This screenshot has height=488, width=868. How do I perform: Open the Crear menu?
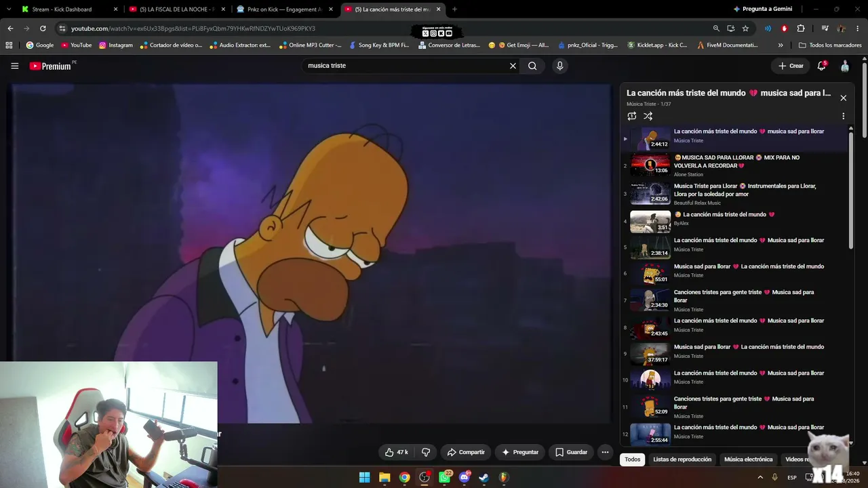(x=791, y=66)
